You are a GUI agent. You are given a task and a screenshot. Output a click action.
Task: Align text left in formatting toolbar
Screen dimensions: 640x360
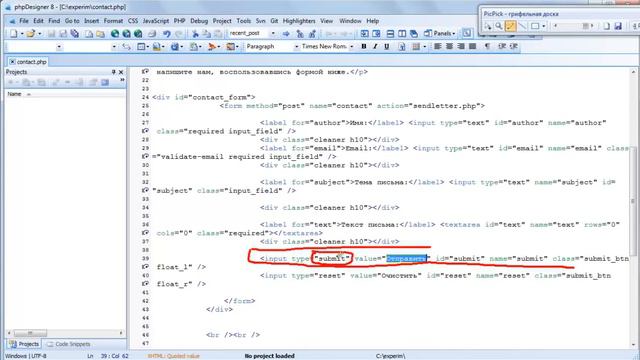[x=438, y=47]
